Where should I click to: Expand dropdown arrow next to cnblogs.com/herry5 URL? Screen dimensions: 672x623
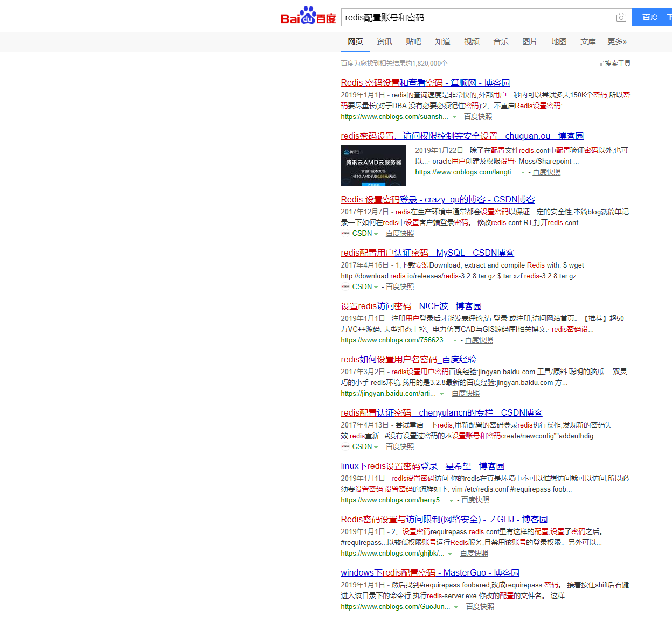[452, 500]
